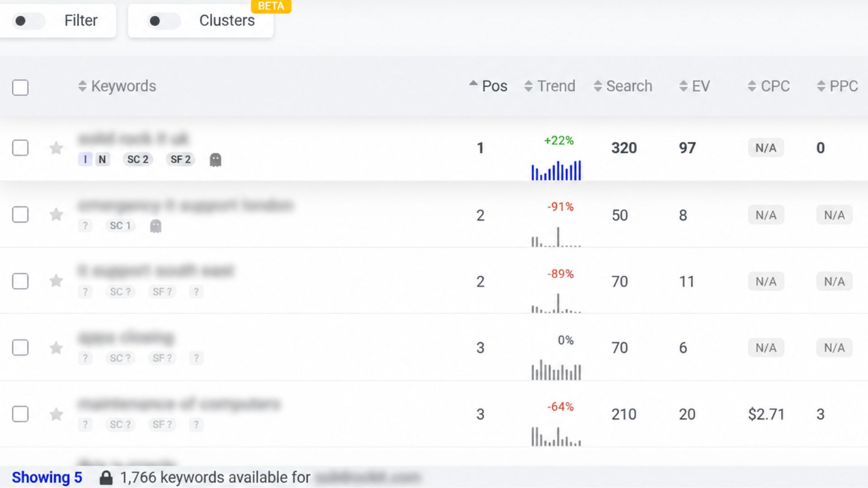
Task: Sort by Search volume column
Action: (623, 86)
